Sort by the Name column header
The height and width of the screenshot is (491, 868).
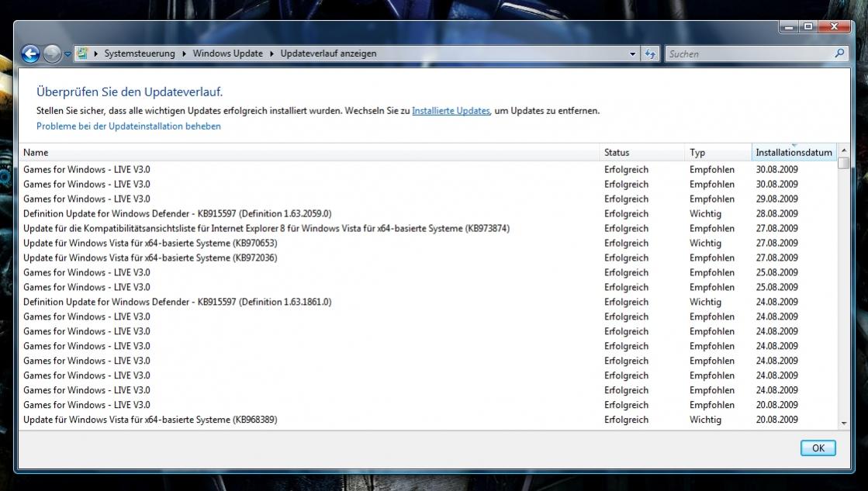point(309,152)
